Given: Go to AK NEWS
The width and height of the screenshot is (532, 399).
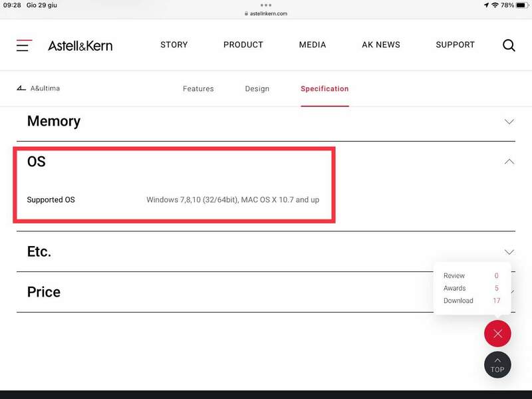Looking at the screenshot, I should click(381, 45).
